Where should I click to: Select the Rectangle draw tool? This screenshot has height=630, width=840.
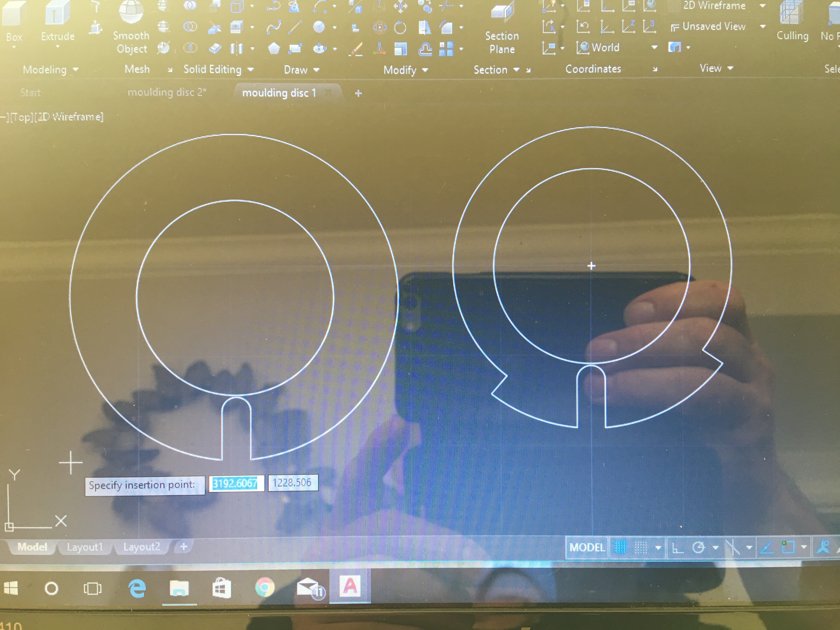295,49
